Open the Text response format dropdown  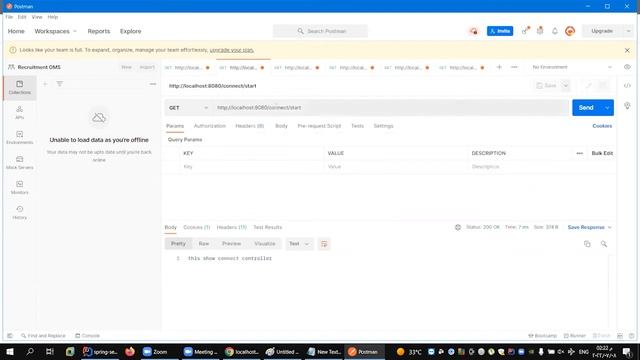(x=299, y=244)
